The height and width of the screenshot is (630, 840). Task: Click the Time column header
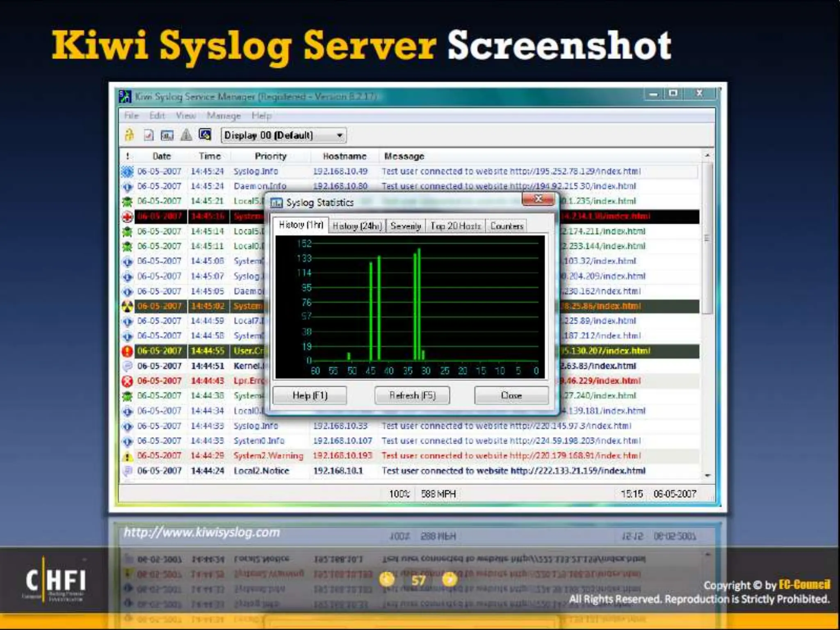click(x=210, y=156)
